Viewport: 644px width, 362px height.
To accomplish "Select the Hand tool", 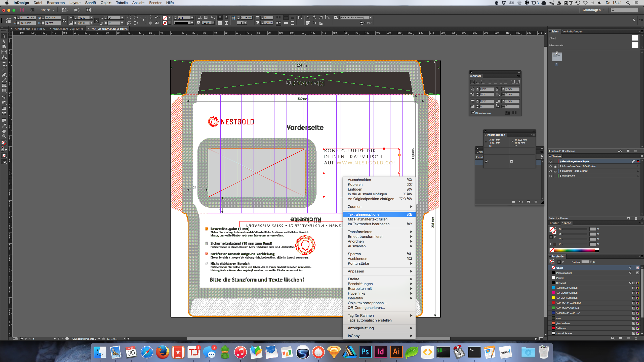I will [4, 131].
